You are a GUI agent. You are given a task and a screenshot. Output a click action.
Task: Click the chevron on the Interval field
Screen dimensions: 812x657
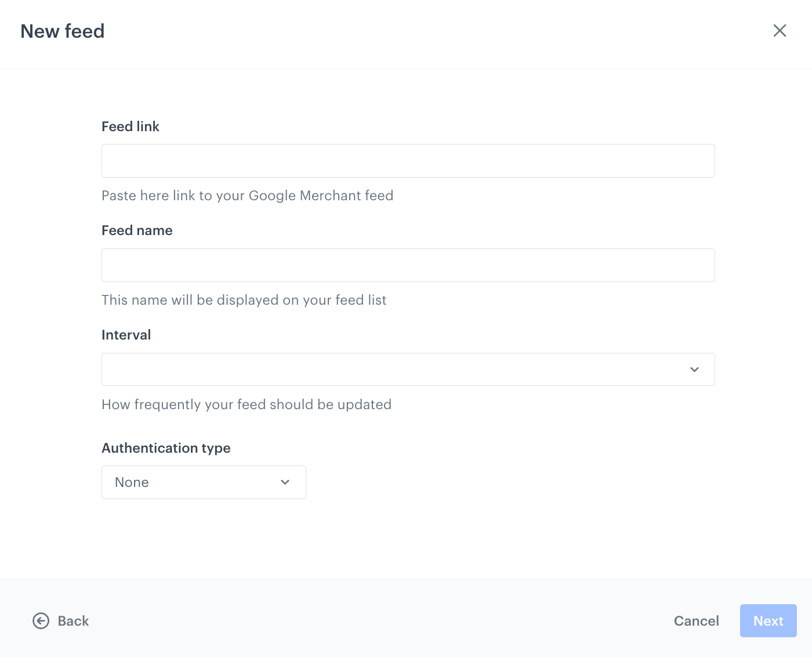click(x=694, y=369)
